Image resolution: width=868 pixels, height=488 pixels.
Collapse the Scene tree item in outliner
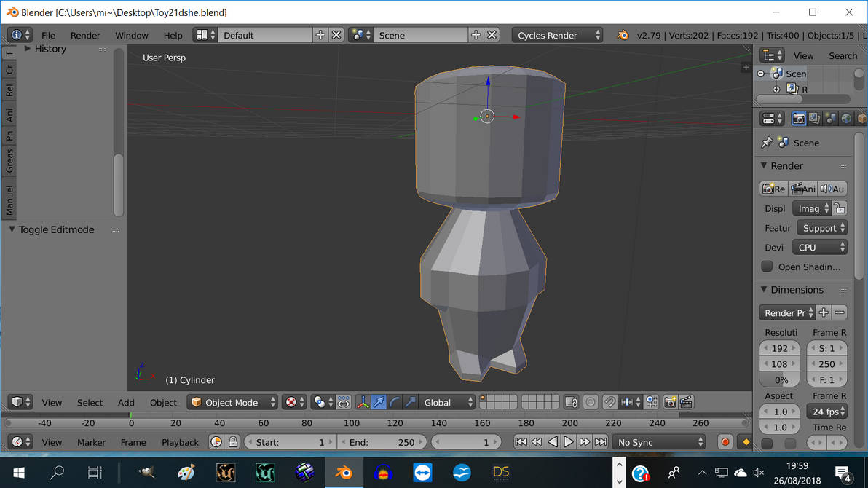[x=761, y=74]
